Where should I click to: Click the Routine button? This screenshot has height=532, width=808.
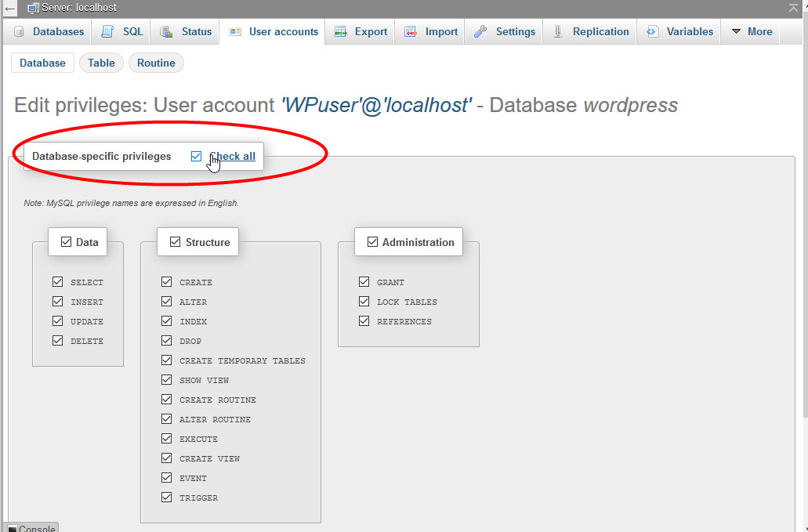[155, 62]
